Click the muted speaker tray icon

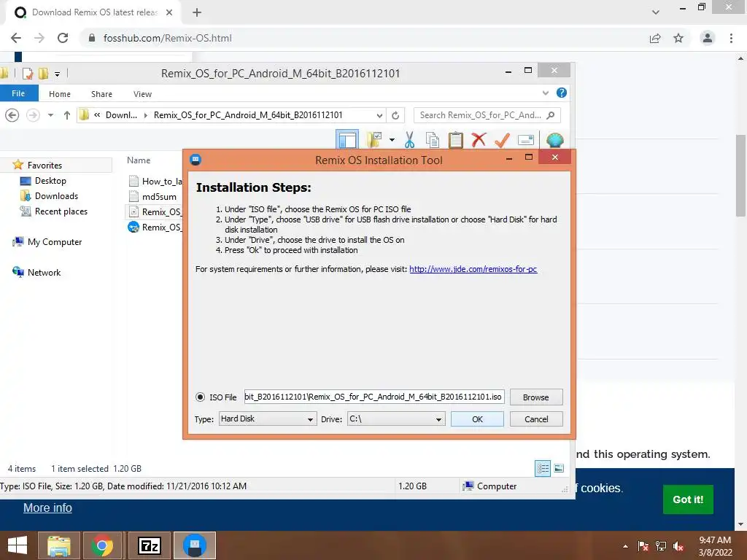(x=678, y=546)
